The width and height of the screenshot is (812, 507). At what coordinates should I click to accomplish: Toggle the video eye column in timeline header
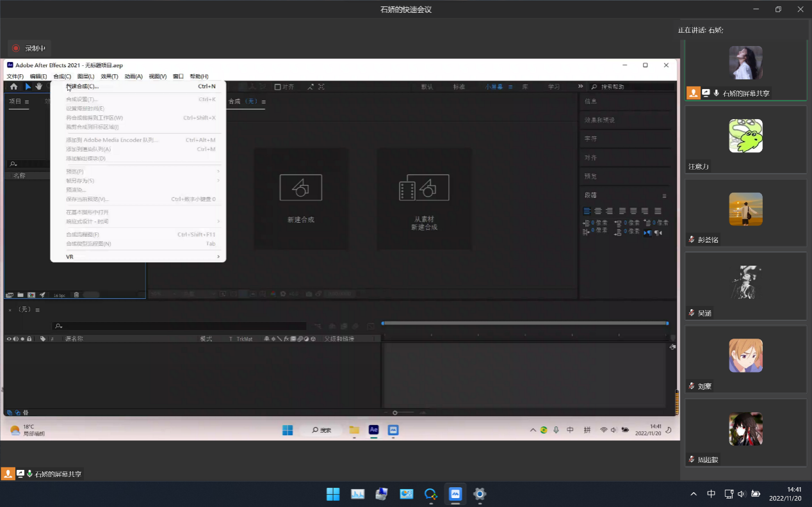tap(9, 339)
